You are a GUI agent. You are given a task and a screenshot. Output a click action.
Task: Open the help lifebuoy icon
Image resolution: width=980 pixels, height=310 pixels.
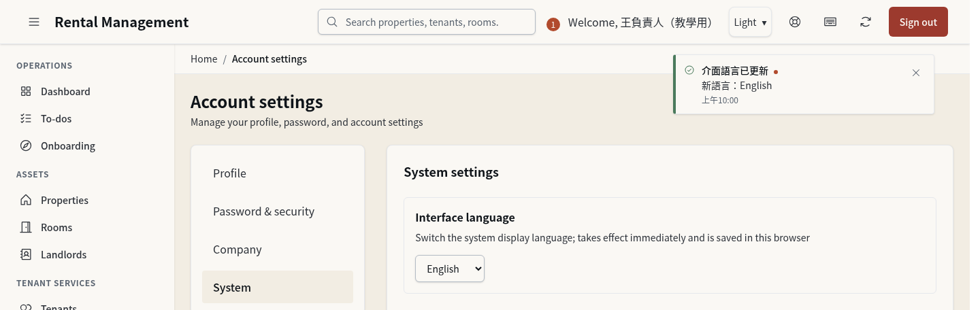point(795,22)
